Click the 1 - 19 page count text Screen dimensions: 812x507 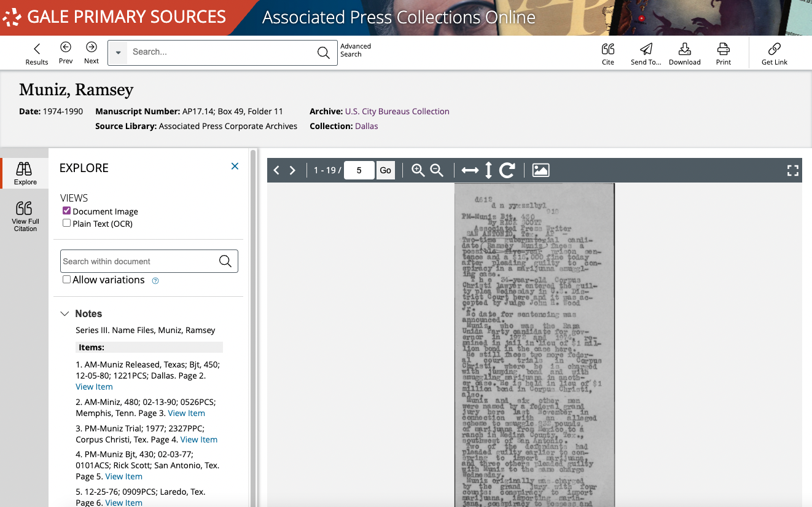[x=327, y=170]
